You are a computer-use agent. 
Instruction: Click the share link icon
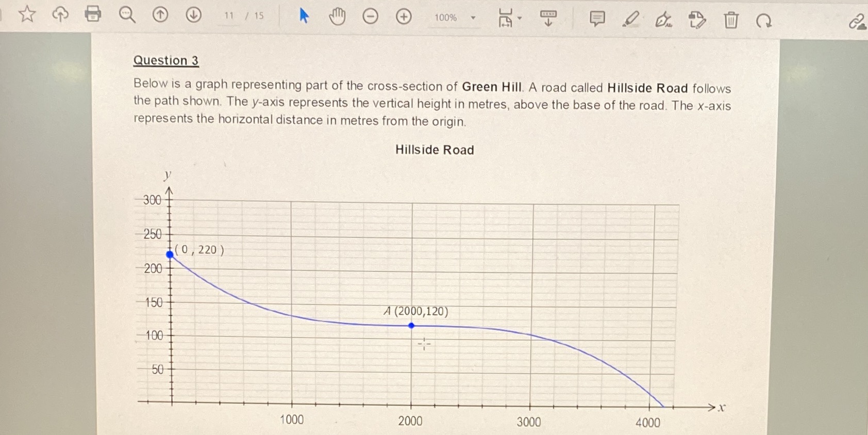[858, 22]
